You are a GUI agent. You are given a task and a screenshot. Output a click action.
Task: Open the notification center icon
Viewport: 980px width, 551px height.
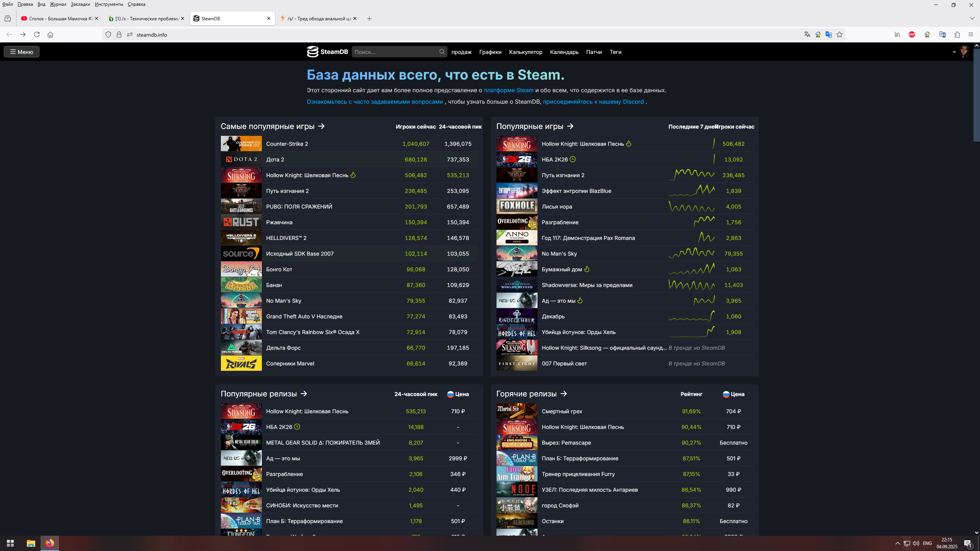(968, 543)
